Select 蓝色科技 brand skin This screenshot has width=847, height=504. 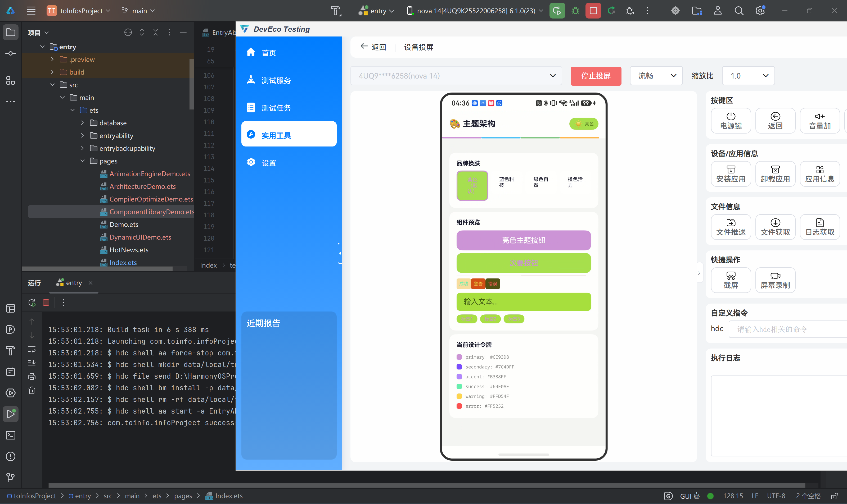(506, 182)
